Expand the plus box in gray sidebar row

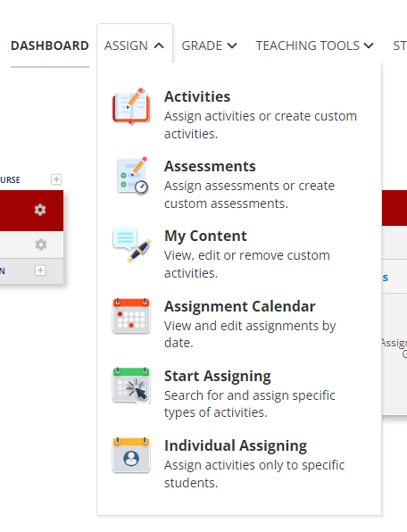coord(40,270)
